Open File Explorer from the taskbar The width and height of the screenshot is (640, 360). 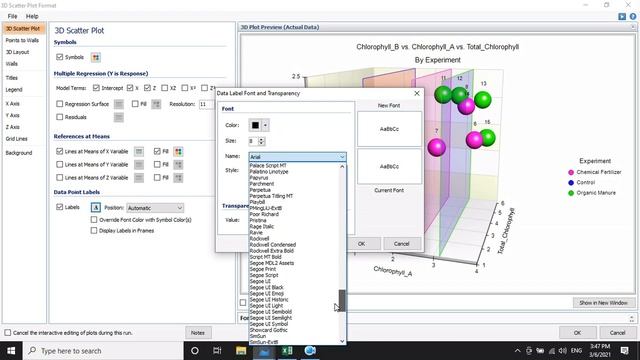point(241,351)
